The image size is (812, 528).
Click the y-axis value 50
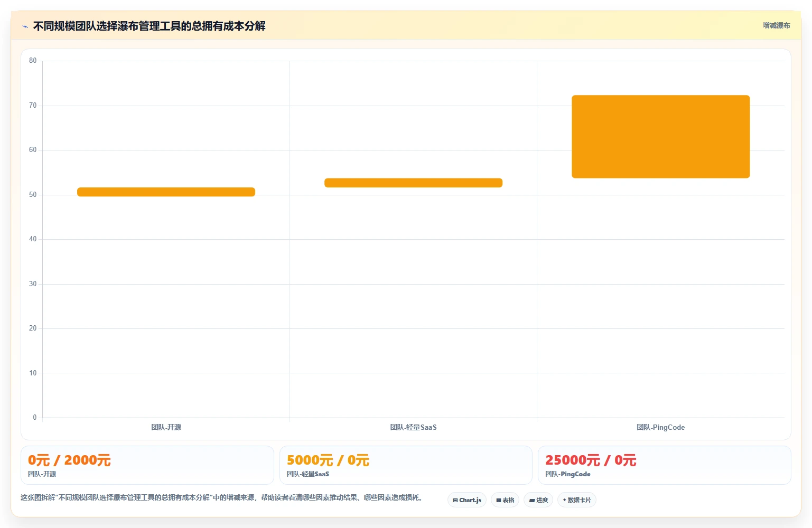coord(33,195)
